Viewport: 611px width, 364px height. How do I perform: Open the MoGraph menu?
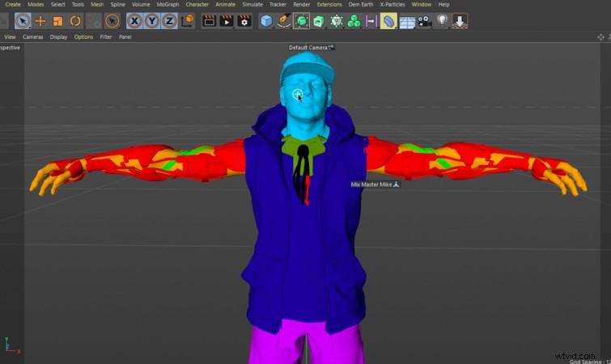pos(167,4)
